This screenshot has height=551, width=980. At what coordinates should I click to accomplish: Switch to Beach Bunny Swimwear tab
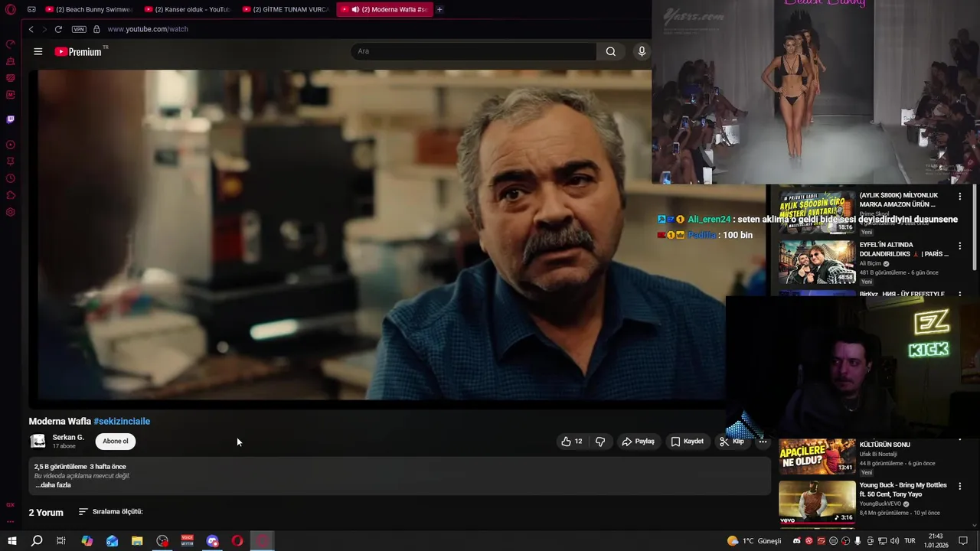coord(88,9)
